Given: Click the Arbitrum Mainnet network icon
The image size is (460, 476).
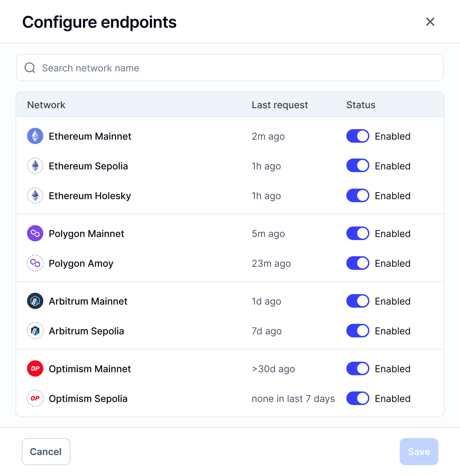Looking at the screenshot, I should pyautogui.click(x=35, y=301).
